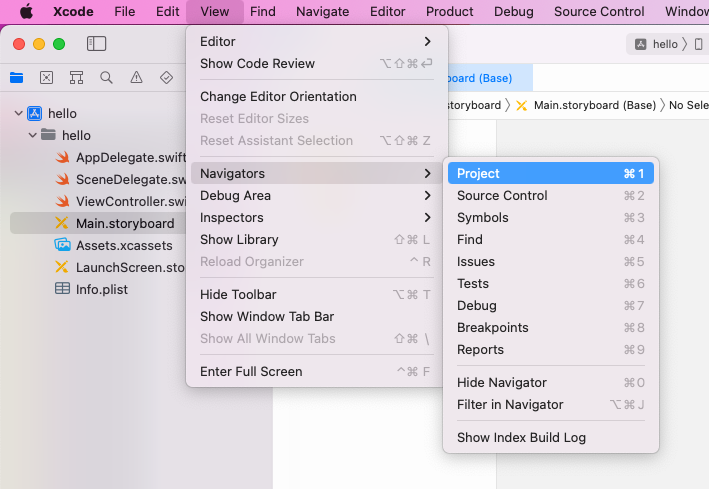The width and height of the screenshot is (709, 489).
Task: Click the ViewController Swift file icon
Action: coord(62,201)
